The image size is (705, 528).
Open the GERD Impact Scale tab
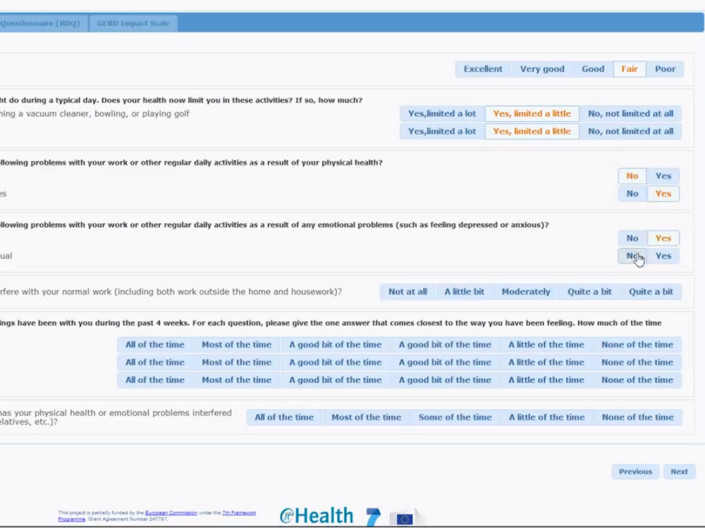[x=133, y=23]
